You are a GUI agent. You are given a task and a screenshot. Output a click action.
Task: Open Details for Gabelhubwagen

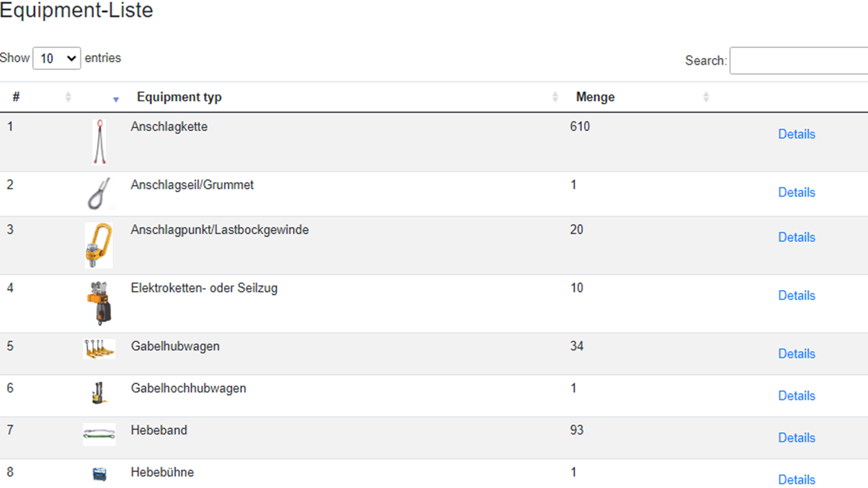(x=797, y=354)
